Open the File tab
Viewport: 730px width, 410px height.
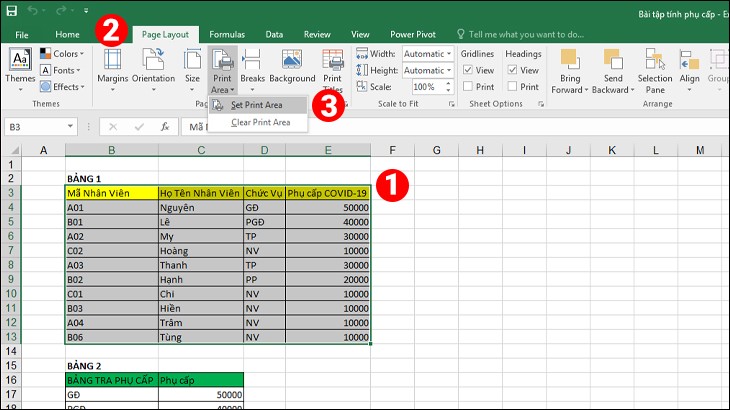(22, 34)
